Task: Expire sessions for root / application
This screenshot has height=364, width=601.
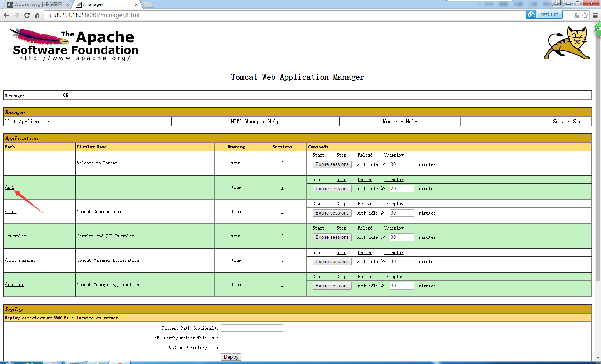Action: click(332, 164)
